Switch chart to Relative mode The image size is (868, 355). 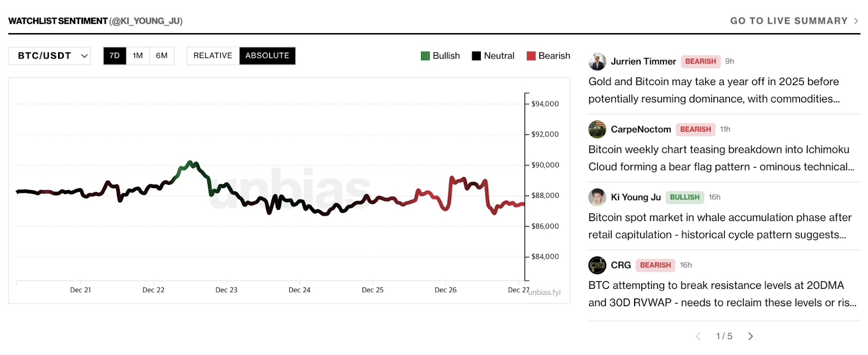click(213, 56)
